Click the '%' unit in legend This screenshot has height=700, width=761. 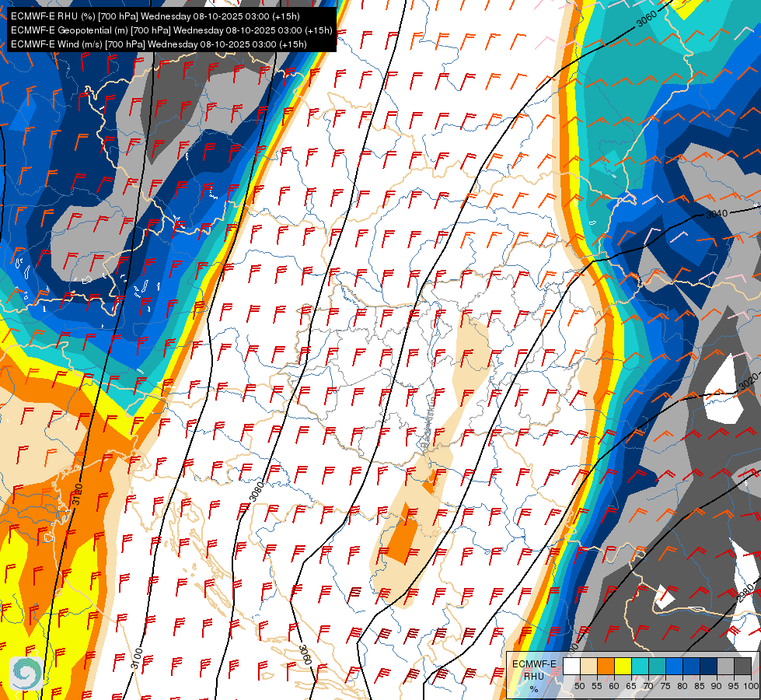click(x=534, y=689)
